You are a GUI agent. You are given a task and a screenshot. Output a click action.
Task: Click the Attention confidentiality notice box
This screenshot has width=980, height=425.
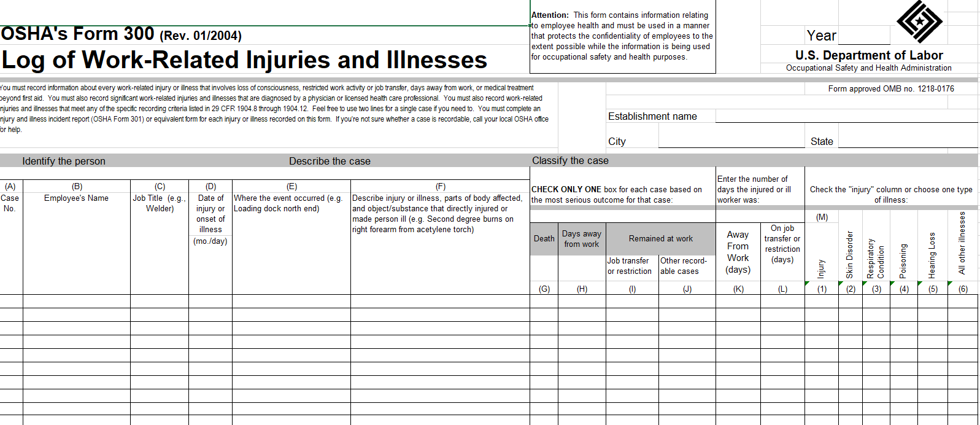(622, 36)
